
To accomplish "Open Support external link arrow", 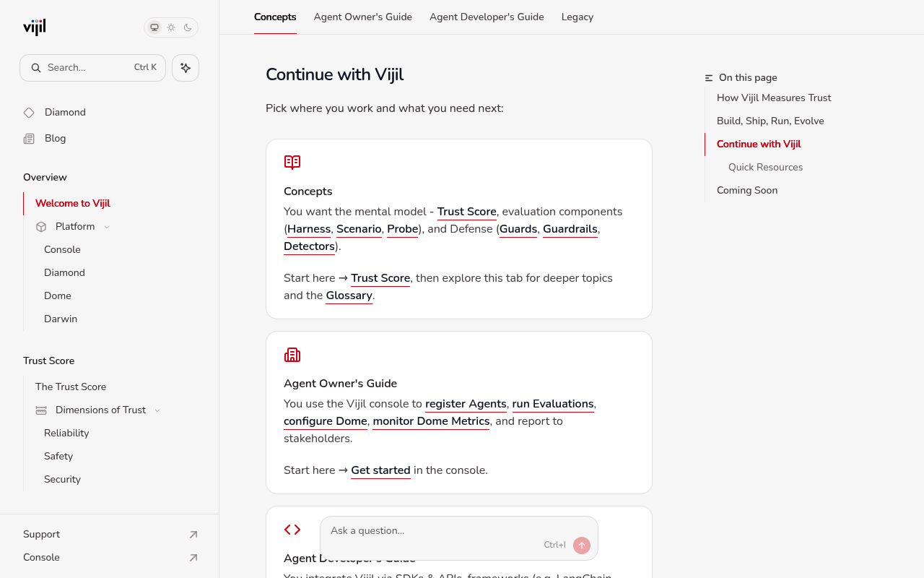I will tap(193, 535).
